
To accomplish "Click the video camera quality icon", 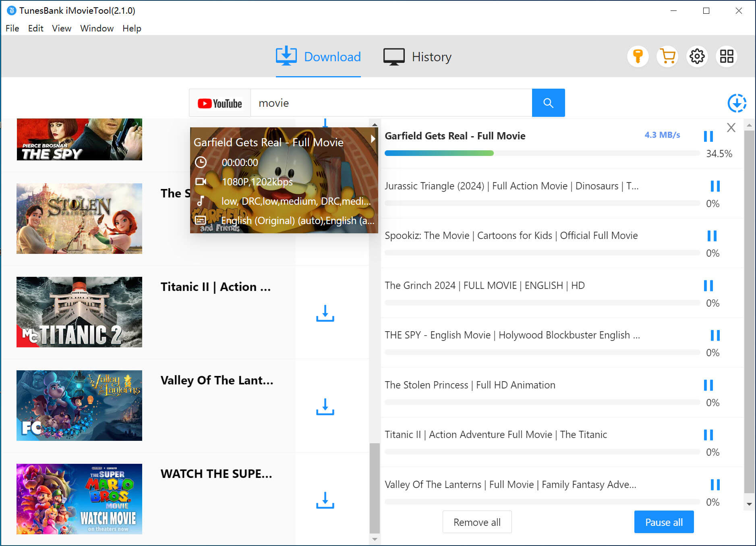I will click(201, 182).
